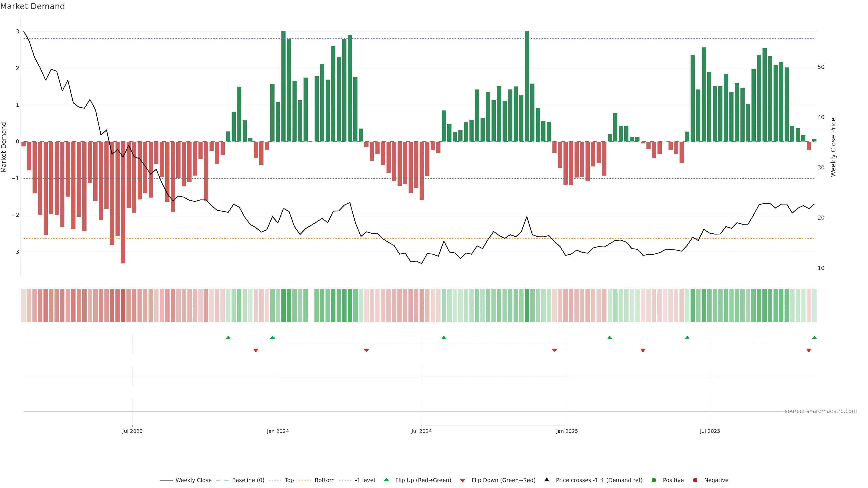Toggle the Weekly Close legend entry
Image resolution: width=868 pixels, height=488 pixels.
pyautogui.click(x=193, y=480)
